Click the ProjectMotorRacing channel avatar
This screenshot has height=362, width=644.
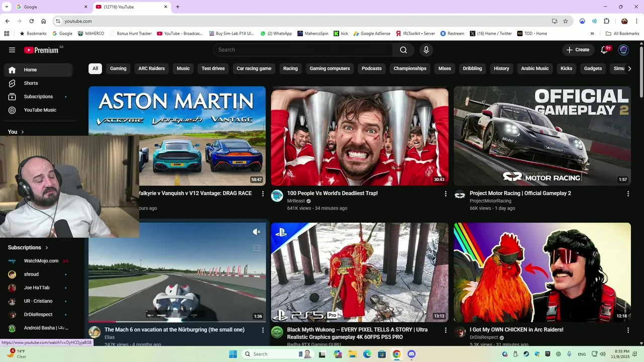(460, 196)
